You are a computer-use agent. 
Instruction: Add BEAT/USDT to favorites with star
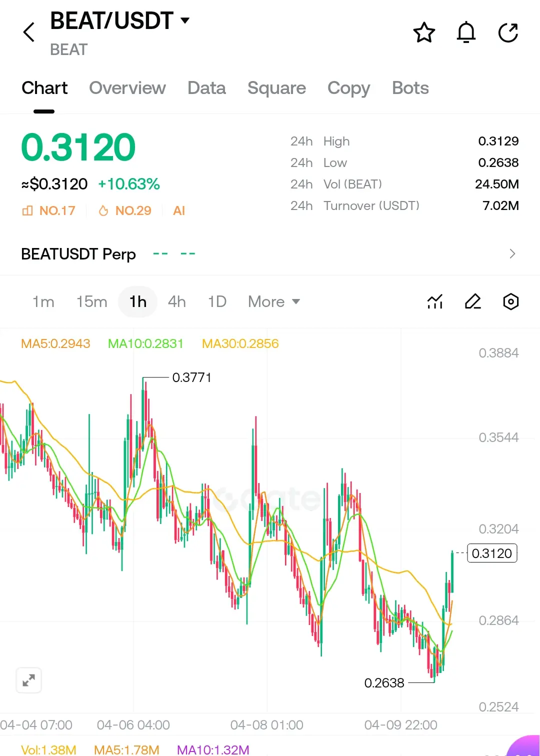click(424, 32)
